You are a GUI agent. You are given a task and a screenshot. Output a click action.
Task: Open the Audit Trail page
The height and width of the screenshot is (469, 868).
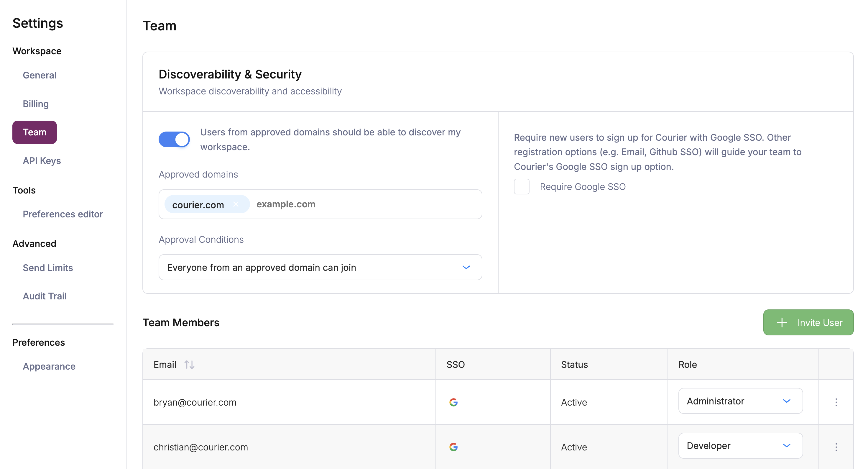tap(45, 296)
